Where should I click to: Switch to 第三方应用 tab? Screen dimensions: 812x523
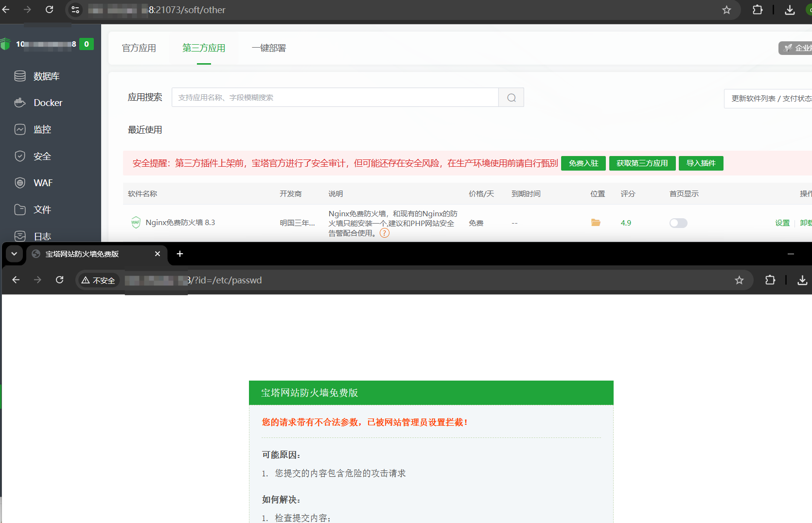click(204, 48)
